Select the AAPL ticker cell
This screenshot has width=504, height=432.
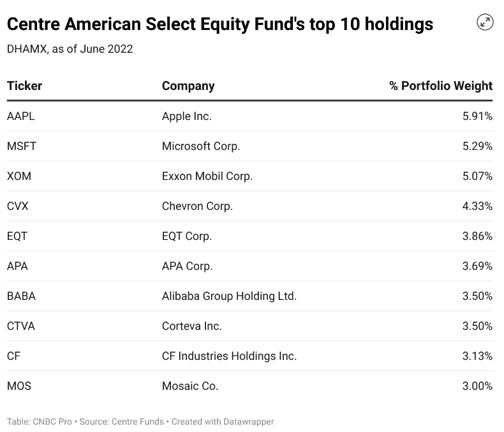20,116
